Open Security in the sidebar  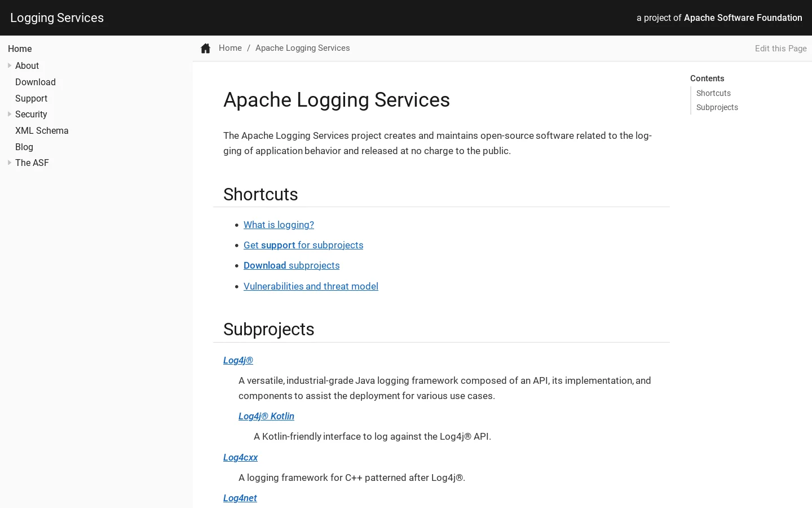click(31, 114)
